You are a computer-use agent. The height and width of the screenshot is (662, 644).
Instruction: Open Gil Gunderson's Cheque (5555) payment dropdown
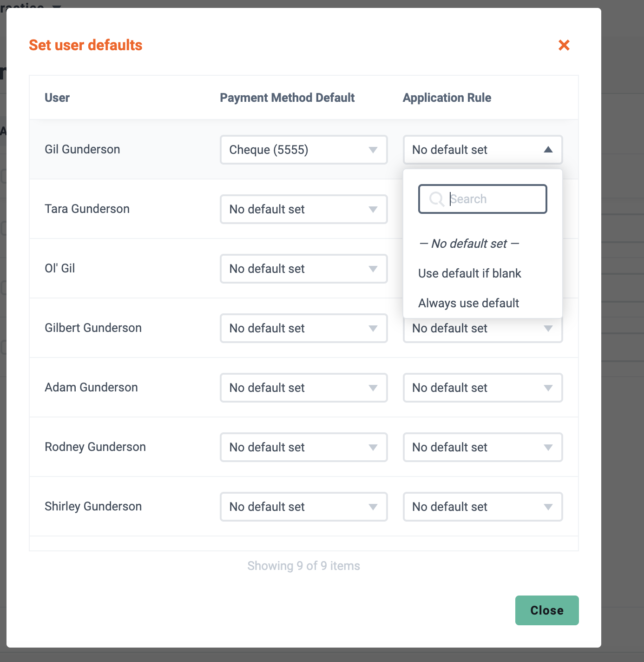click(x=303, y=150)
